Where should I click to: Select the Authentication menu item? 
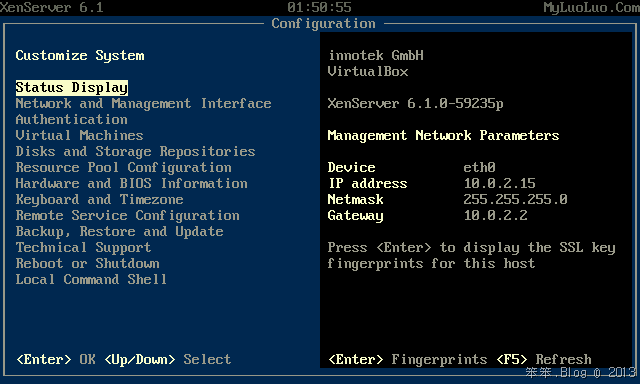[x=71, y=120]
